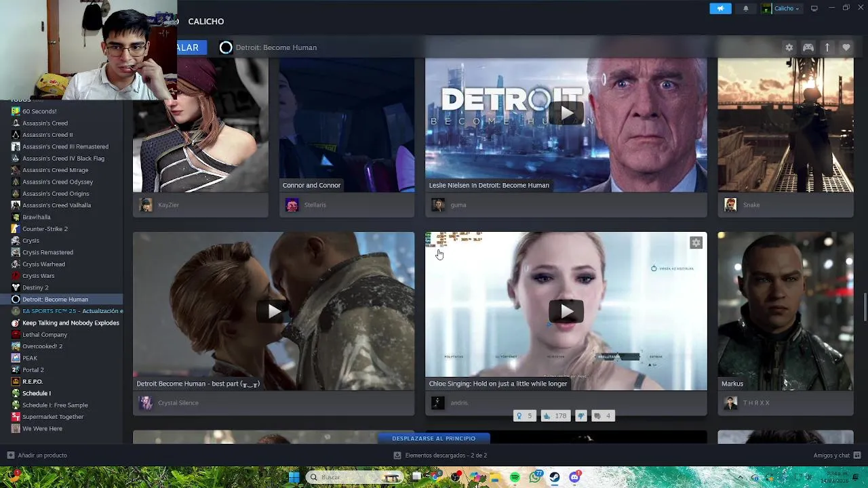The width and height of the screenshot is (868, 488).
Task: Open the announcements megaphone button
Action: click(720, 8)
